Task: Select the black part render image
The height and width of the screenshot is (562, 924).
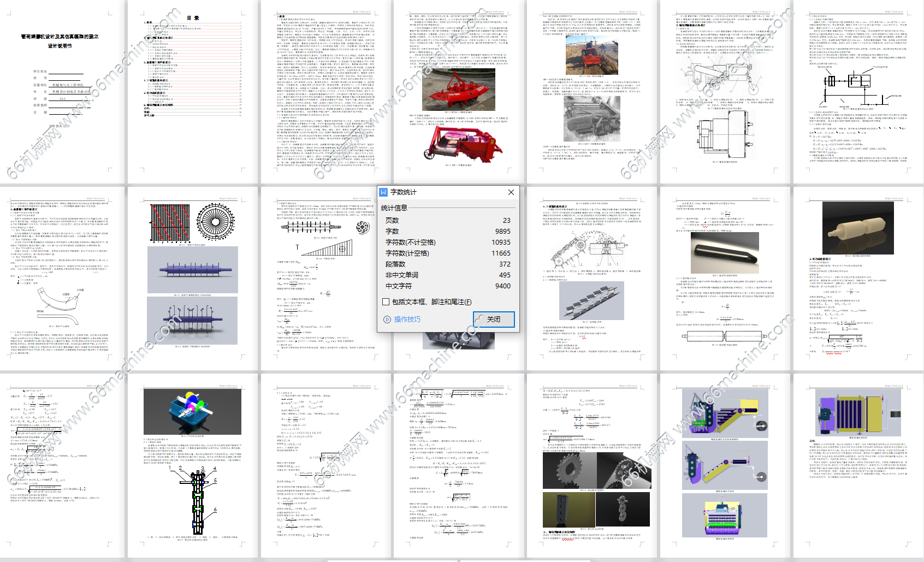Action: (x=724, y=252)
